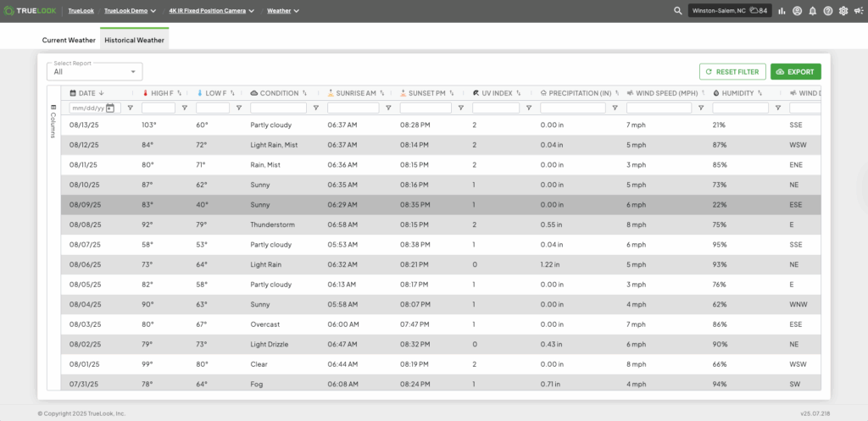Screen dimensions: 868x421
Task: Open the TrueLook breadcrumb link
Action: click(81, 10)
